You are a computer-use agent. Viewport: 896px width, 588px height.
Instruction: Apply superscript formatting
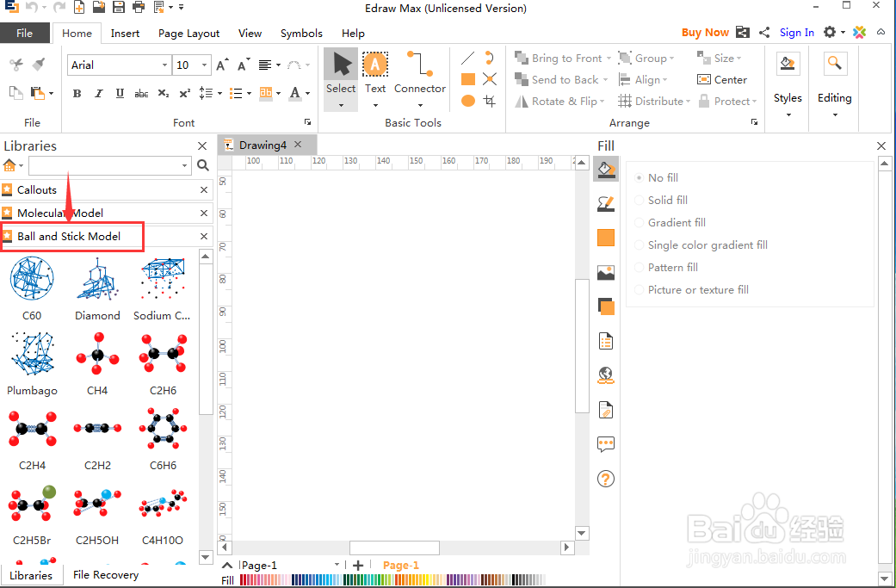tap(184, 93)
